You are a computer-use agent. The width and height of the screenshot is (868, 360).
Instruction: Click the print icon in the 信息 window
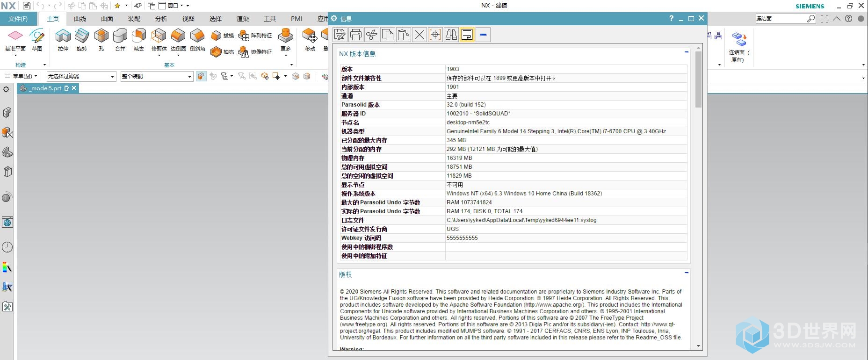click(356, 35)
